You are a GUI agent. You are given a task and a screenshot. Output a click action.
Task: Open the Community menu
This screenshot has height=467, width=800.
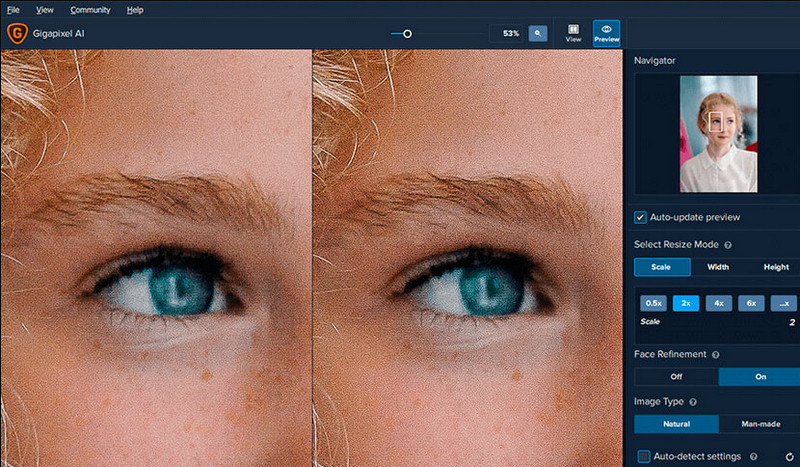(x=90, y=10)
